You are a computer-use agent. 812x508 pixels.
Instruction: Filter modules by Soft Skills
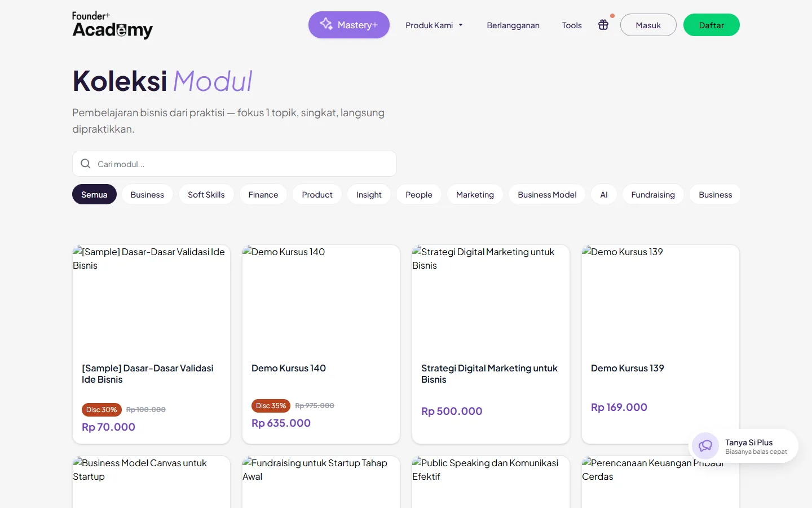206,195
